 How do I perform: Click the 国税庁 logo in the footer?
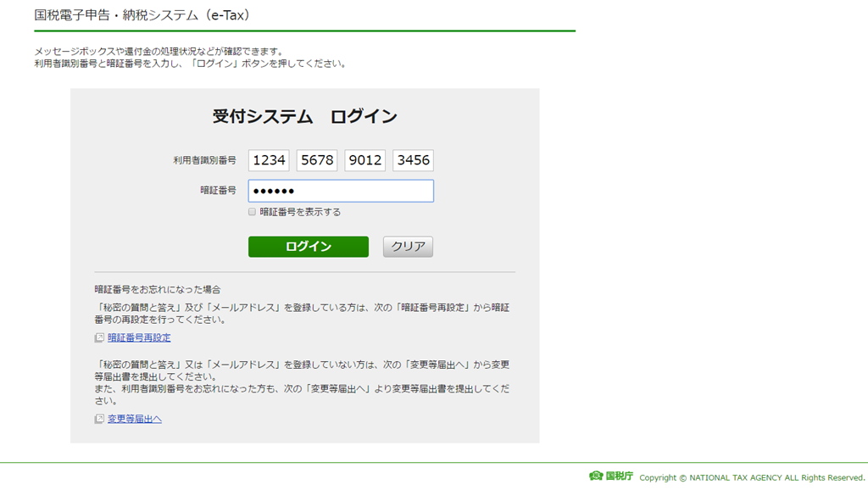(x=611, y=476)
